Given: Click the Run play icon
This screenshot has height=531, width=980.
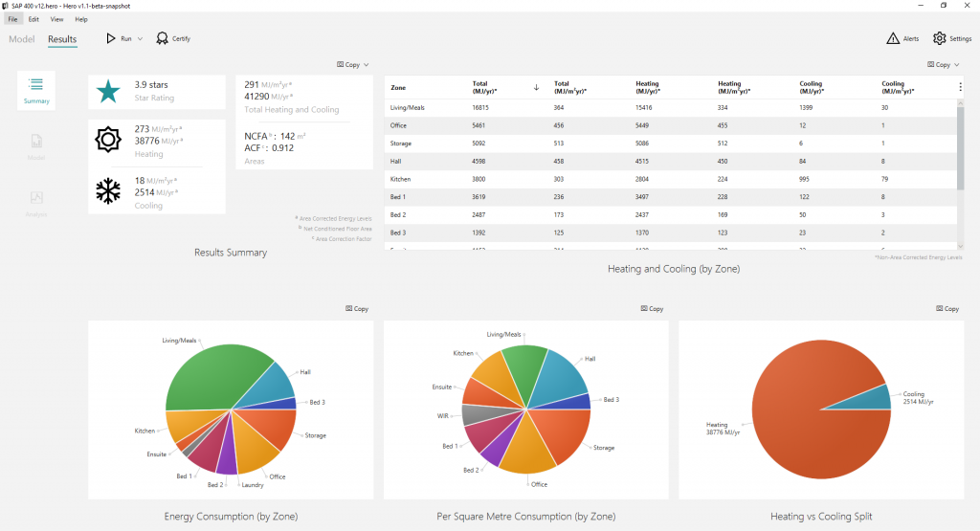Looking at the screenshot, I should coord(112,38).
